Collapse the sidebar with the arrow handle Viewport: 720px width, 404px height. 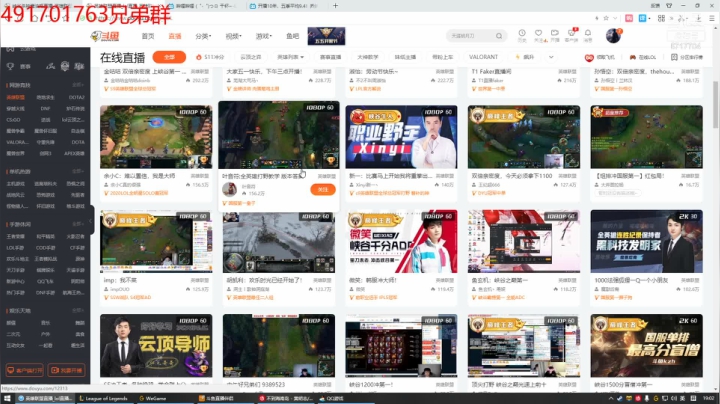tap(91, 221)
